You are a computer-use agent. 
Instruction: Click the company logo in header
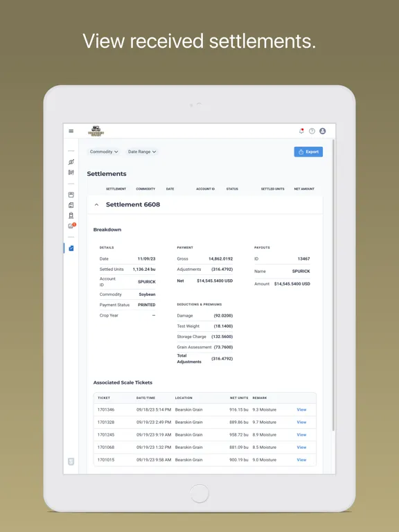click(x=96, y=131)
